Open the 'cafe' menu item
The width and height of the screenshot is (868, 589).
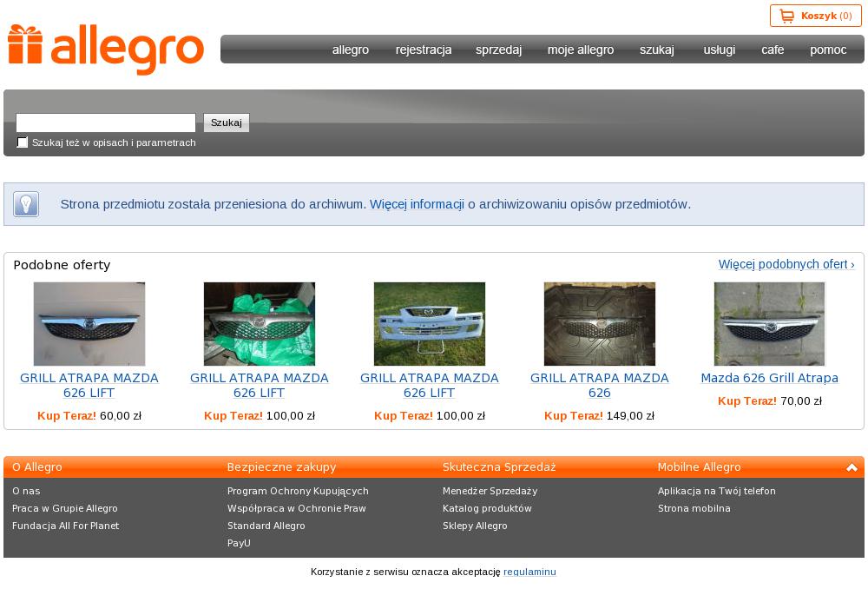(x=773, y=50)
